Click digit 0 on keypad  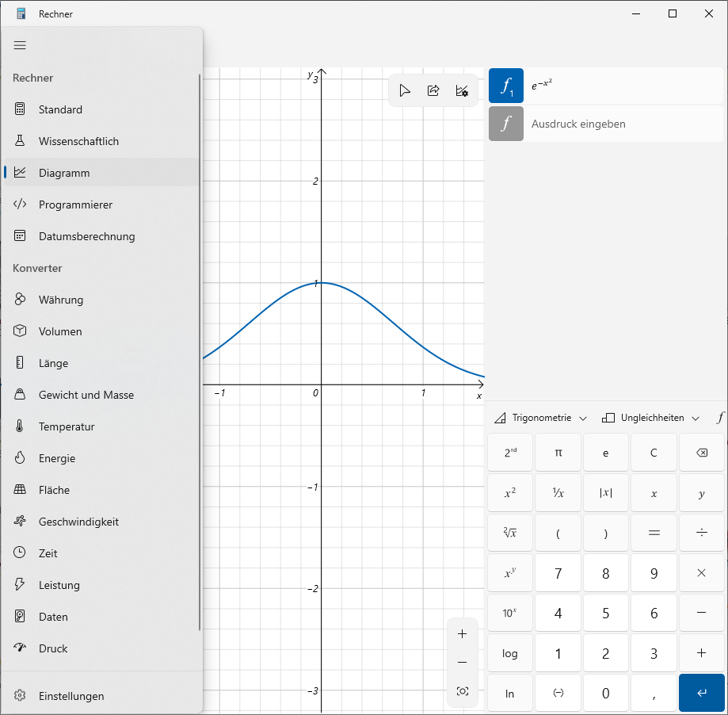pos(606,694)
